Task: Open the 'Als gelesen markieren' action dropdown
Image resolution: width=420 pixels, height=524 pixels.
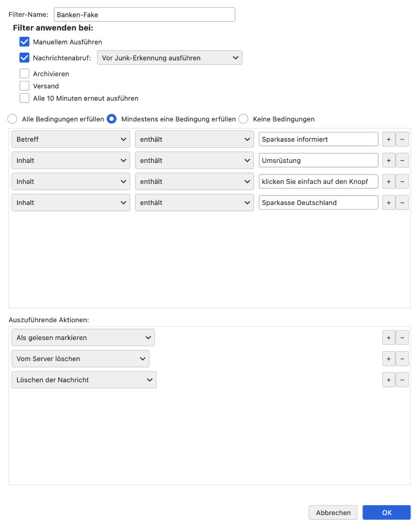Action: [83, 337]
